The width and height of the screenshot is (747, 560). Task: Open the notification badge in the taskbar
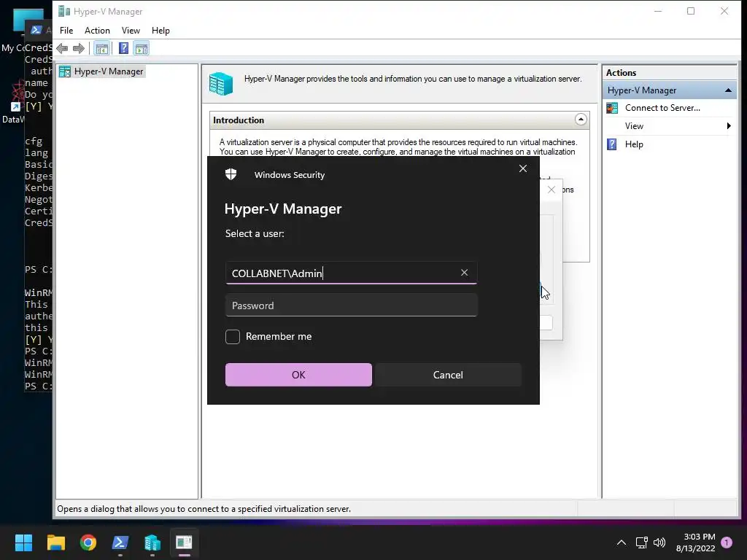727,542
